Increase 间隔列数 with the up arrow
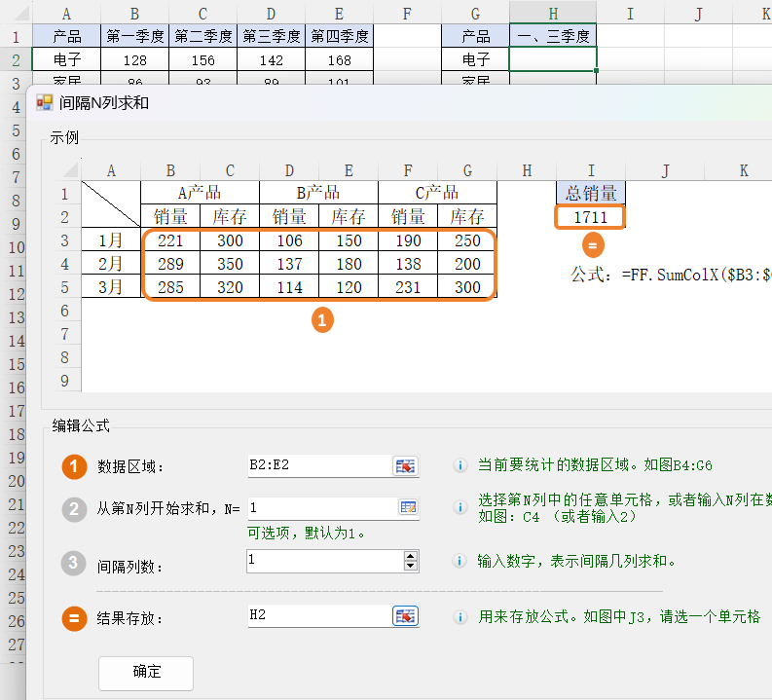772x700 pixels. click(x=410, y=556)
